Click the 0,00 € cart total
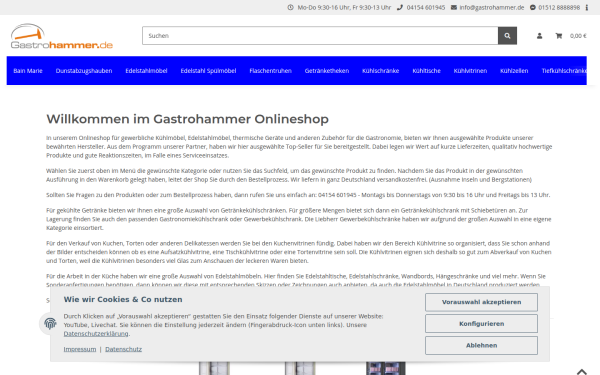The height and width of the screenshot is (375, 600). click(x=578, y=36)
